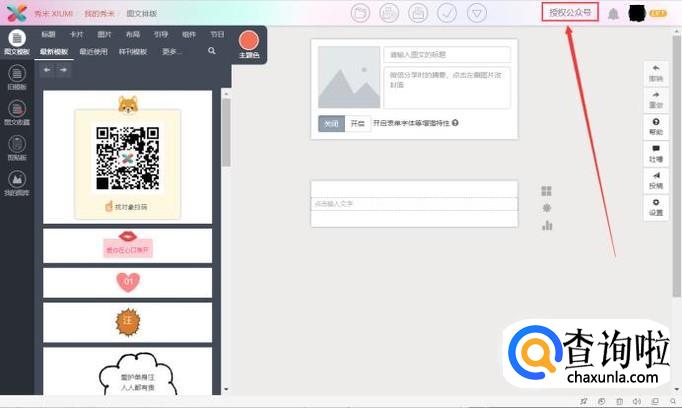Go to previous template page arrow
Image resolution: width=682 pixels, height=408 pixels.
[47, 70]
